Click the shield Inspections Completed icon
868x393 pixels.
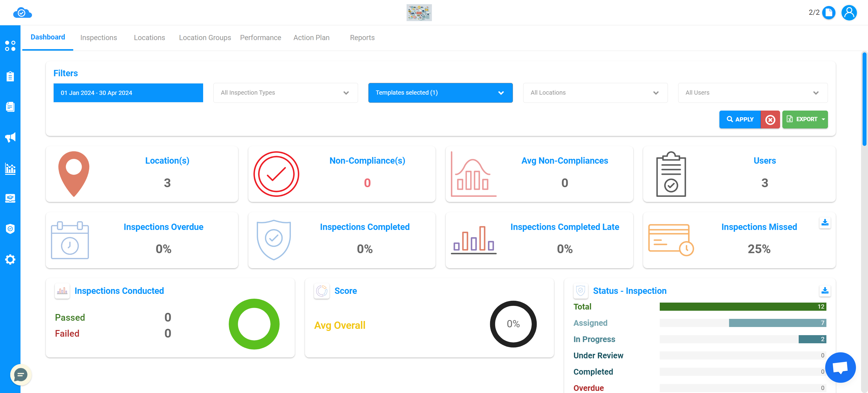pos(274,240)
